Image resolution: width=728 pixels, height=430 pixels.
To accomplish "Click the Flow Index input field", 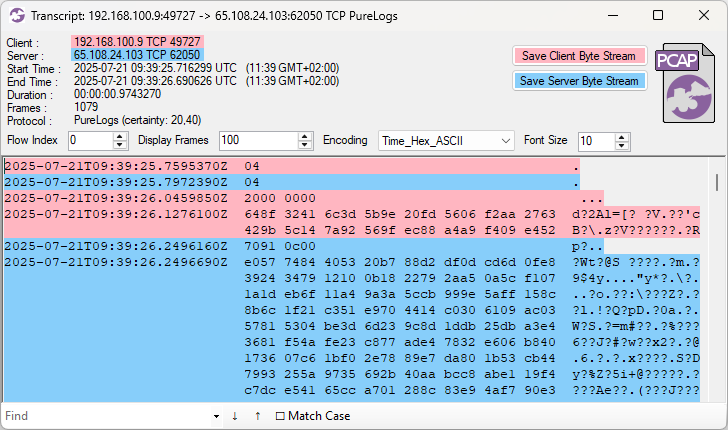I will click(x=91, y=140).
